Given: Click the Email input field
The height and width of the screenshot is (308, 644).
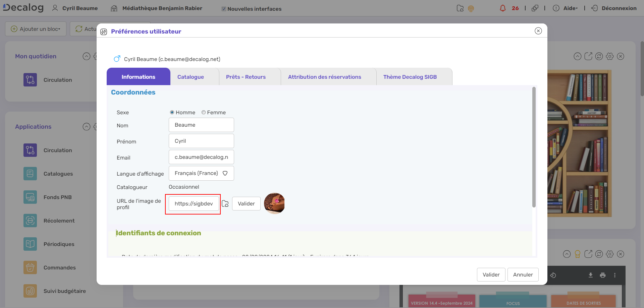Looking at the screenshot, I should click(x=201, y=157).
